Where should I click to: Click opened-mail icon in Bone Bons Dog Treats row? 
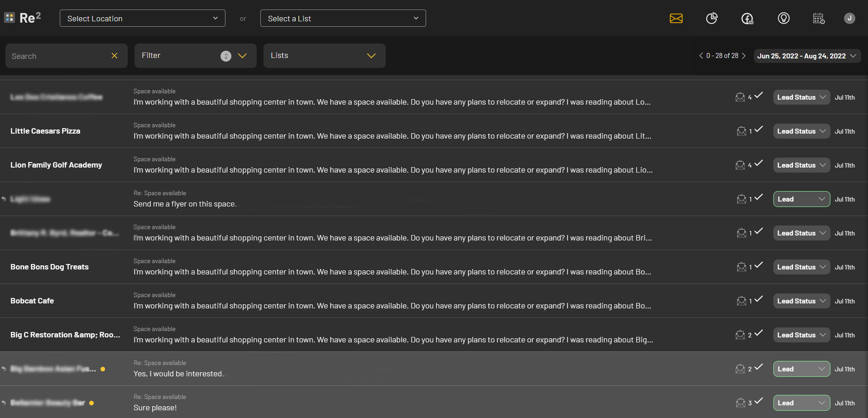coord(741,267)
